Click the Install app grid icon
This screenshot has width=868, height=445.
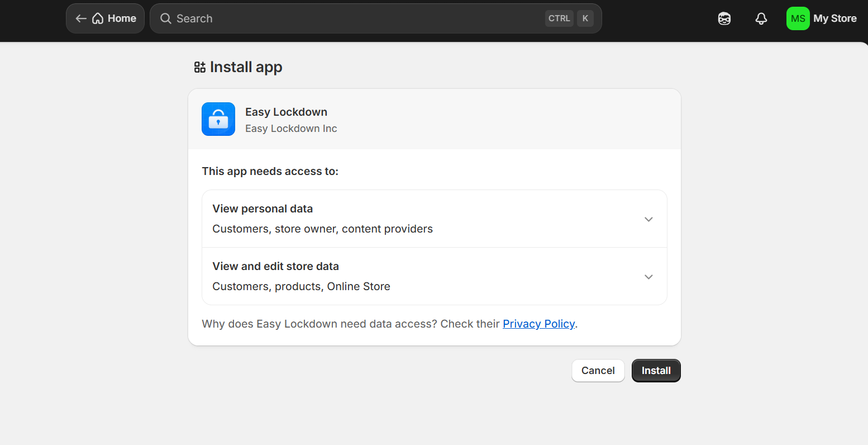point(200,67)
